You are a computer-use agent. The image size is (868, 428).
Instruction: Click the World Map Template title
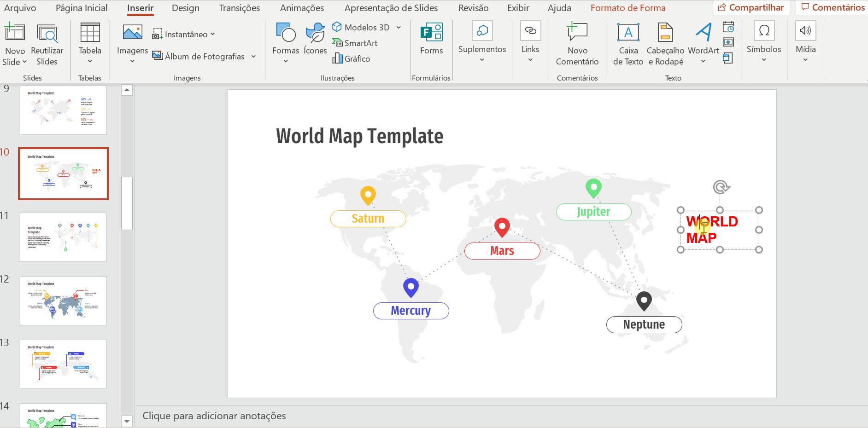click(x=360, y=136)
